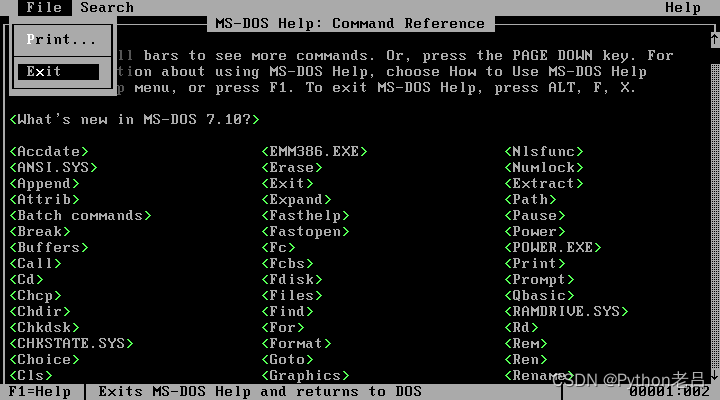Click the vertical scrollbar track
The width and height of the screenshot is (720, 400).
coord(714,216)
